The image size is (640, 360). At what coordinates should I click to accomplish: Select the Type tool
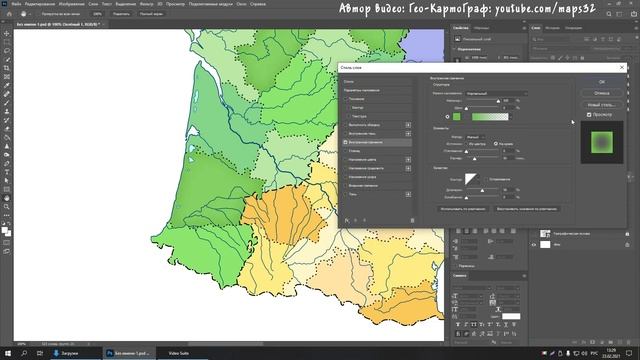[7, 172]
